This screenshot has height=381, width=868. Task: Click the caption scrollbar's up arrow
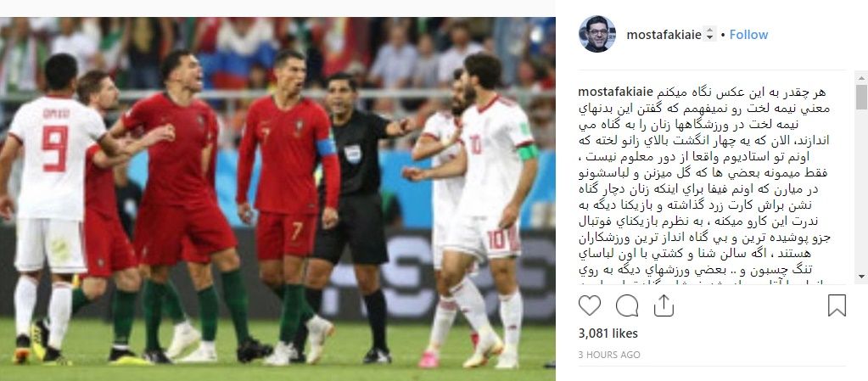861,77
